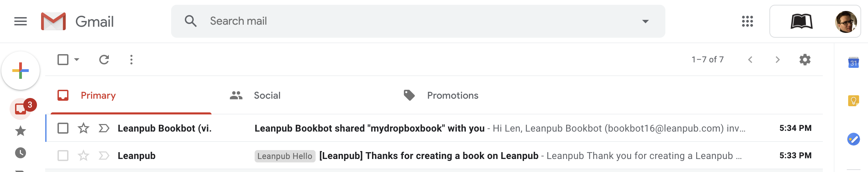Viewport: 868px width, 172px height.
Task: Open the "Thanks for creating a book" email
Action: click(429, 156)
